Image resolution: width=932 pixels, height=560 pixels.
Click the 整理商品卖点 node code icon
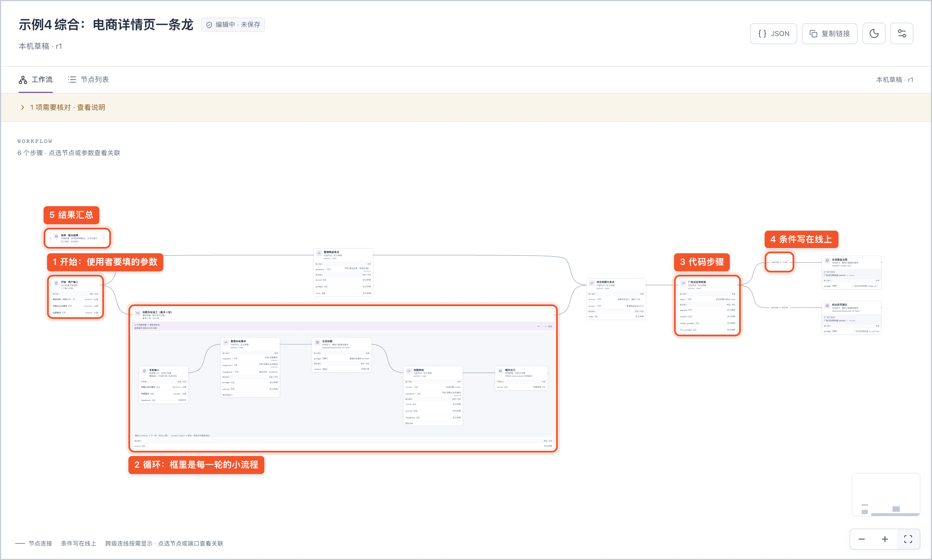[319, 253]
